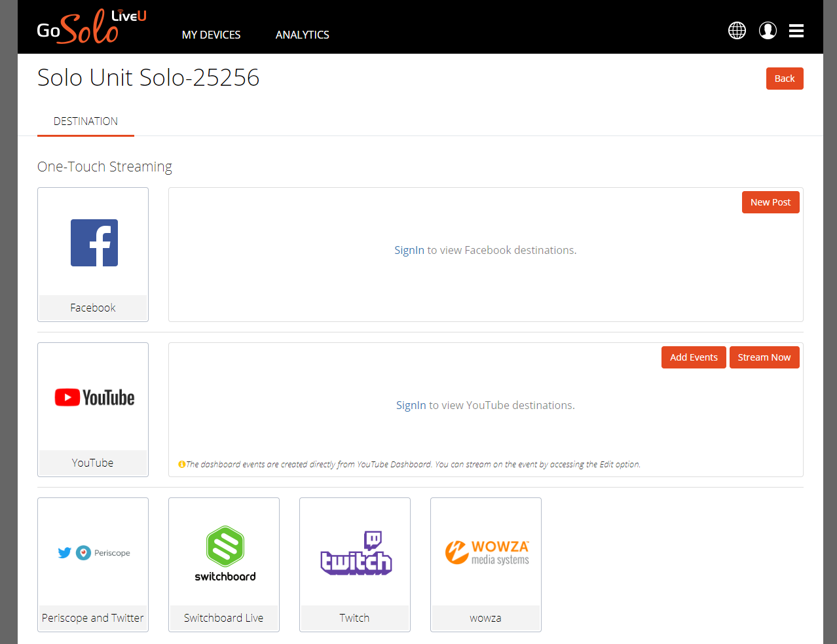Click the GoSolo LiveU logo
The height and width of the screenshot is (644, 837).
pos(92,27)
